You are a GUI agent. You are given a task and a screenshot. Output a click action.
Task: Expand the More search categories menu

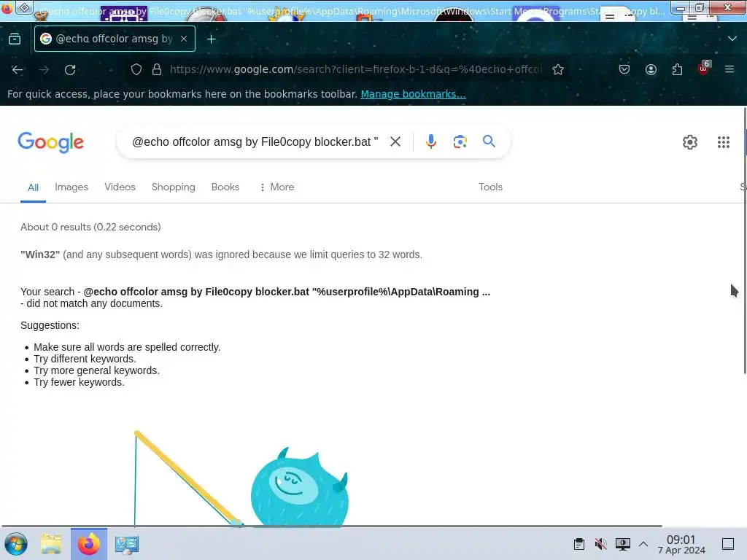coord(276,187)
